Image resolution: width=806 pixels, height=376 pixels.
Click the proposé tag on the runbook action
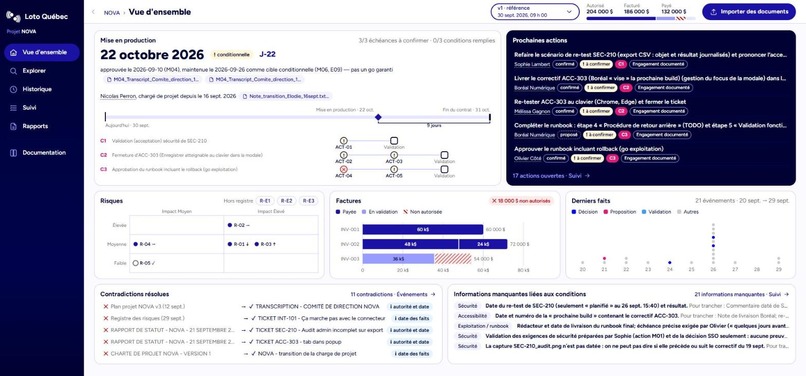click(x=568, y=135)
